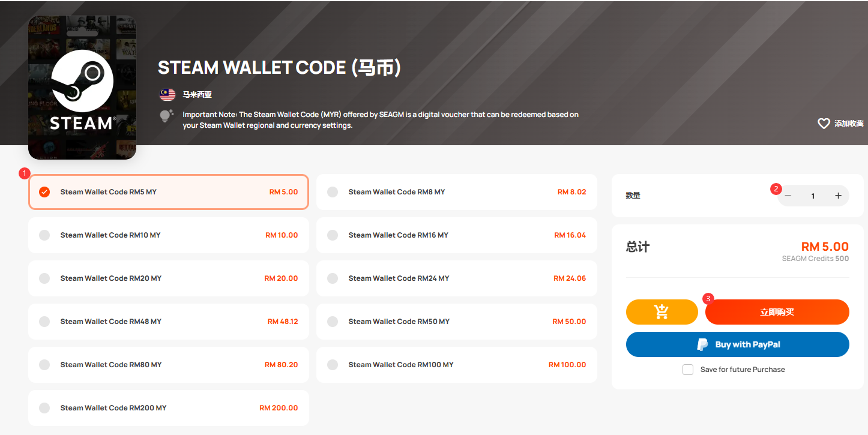
Task: Click the RM 24.06 price
Action: pos(570,278)
